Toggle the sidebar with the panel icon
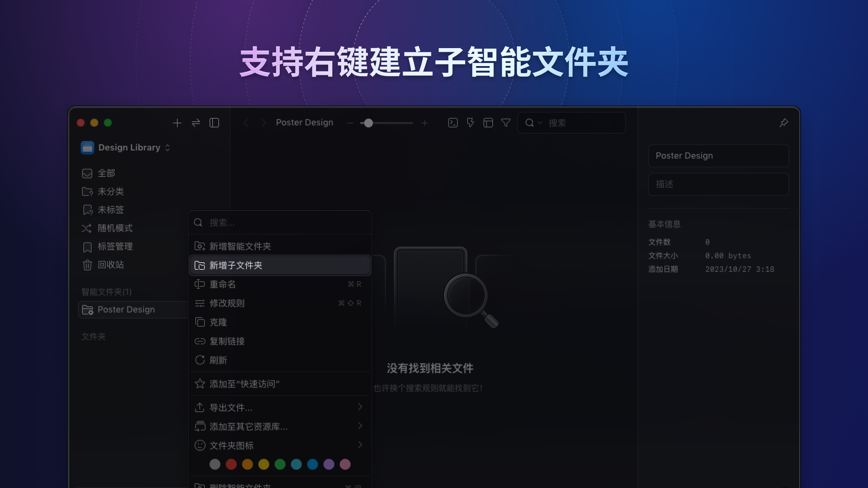868x488 pixels. coord(215,123)
